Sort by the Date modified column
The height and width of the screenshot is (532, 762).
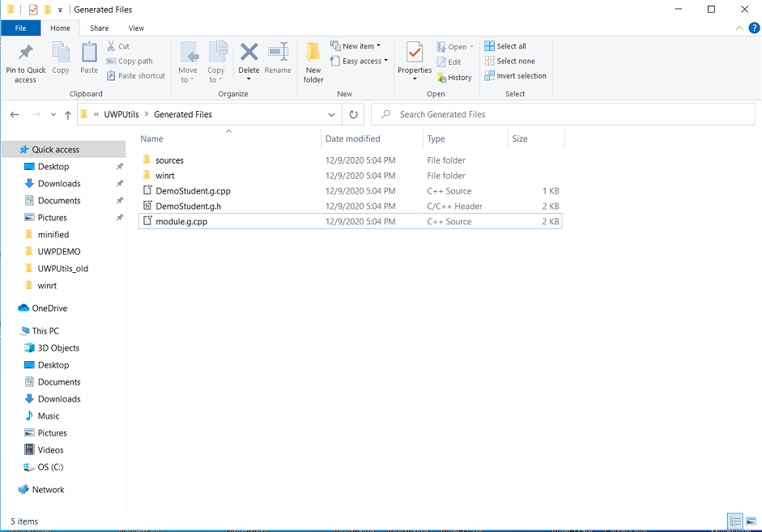[372, 138]
